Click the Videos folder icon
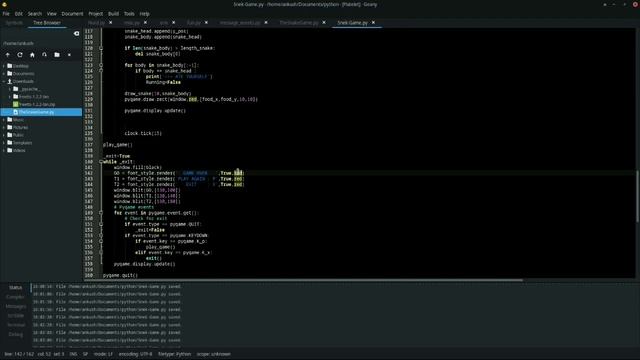This screenshot has height=360, width=640. pos(10,150)
